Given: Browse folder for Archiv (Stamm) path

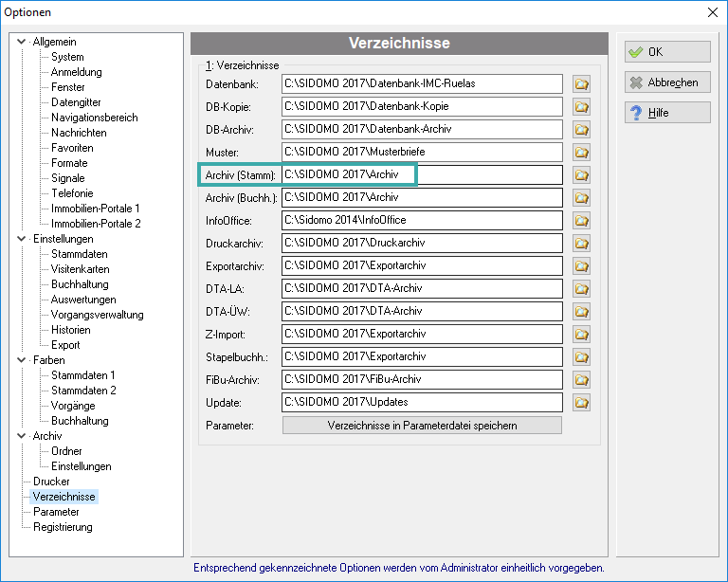Looking at the screenshot, I should coord(581,175).
